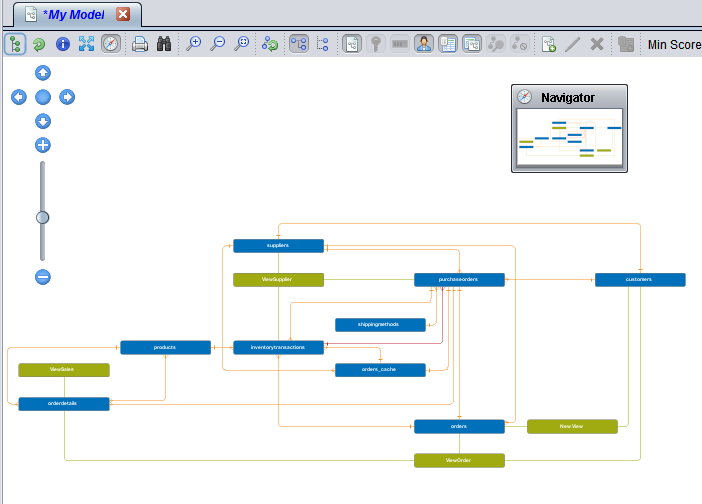Image resolution: width=702 pixels, height=504 pixels.
Task: Click the blue info icon
Action: pos(63,44)
